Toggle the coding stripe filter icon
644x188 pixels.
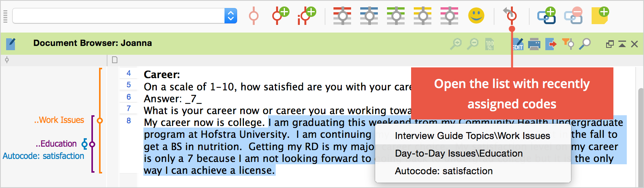(x=568, y=44)
